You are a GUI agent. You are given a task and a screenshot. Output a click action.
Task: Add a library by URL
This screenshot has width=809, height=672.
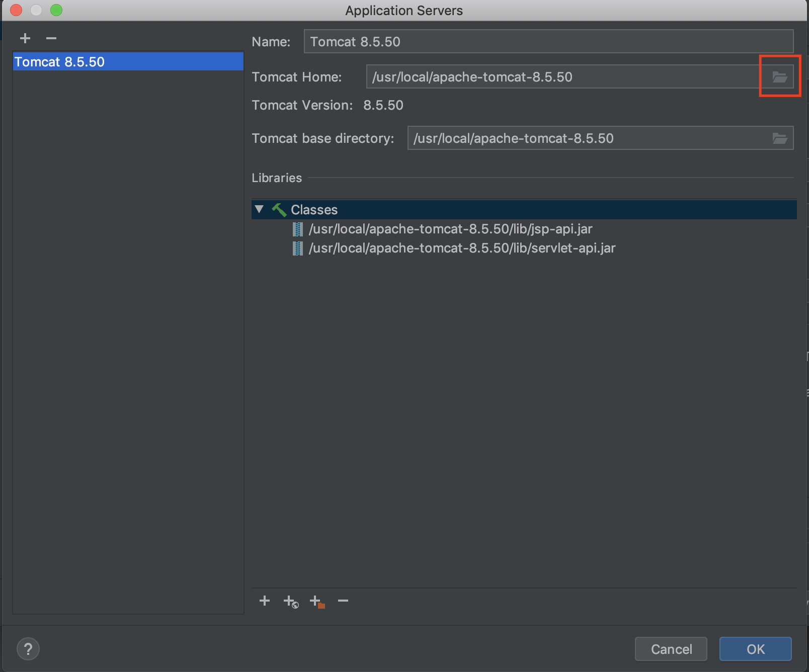point(291,601)
